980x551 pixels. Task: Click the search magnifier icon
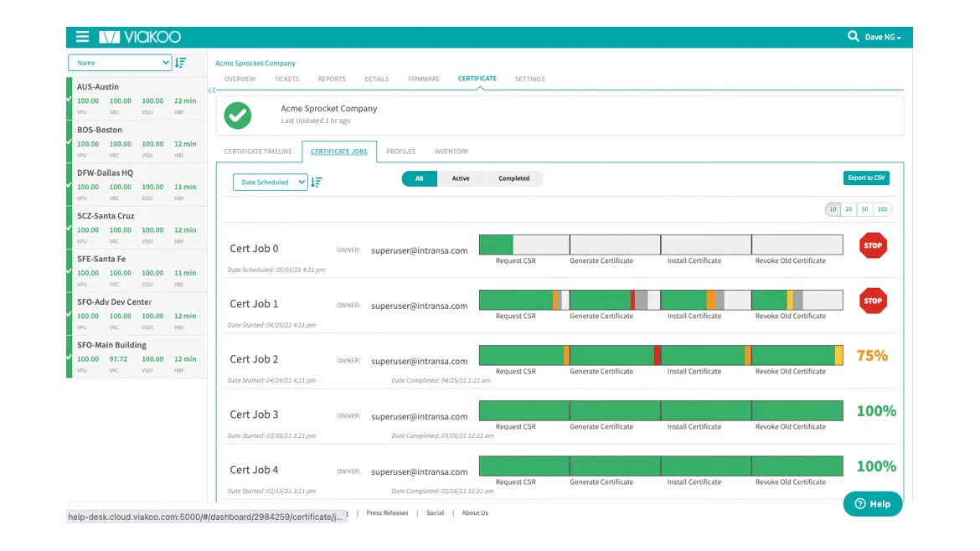pyautogui.click(x=853, y=37)
